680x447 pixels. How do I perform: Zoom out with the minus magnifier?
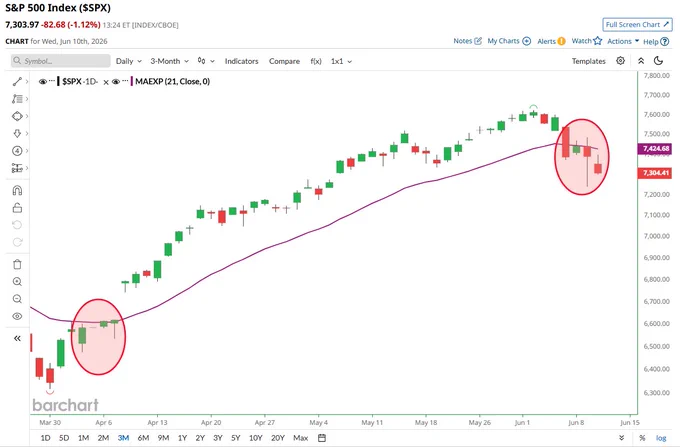click(x=17, y=299)
